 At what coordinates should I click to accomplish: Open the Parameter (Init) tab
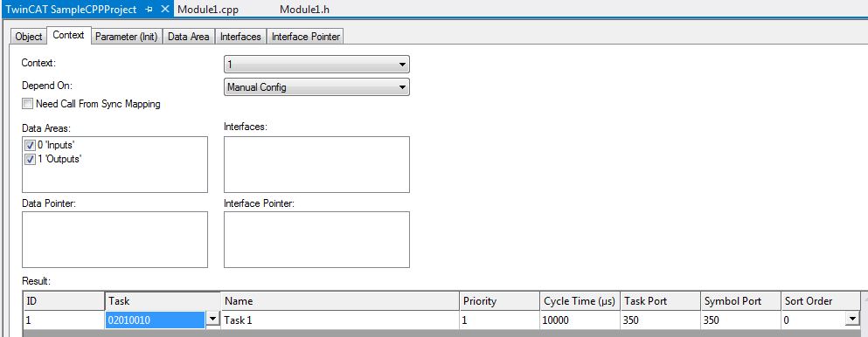pyautogui.click(x=127, y=37)
